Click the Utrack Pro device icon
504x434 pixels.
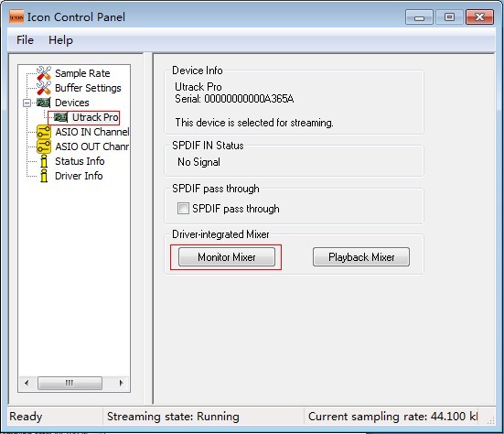pyautogui.click(x=60, y=117)
